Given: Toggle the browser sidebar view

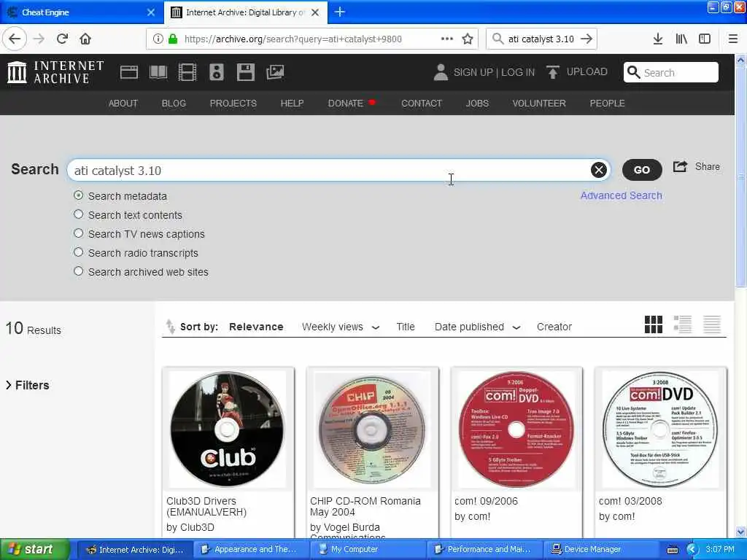Looking at the screenshot, I should (705, 39).
